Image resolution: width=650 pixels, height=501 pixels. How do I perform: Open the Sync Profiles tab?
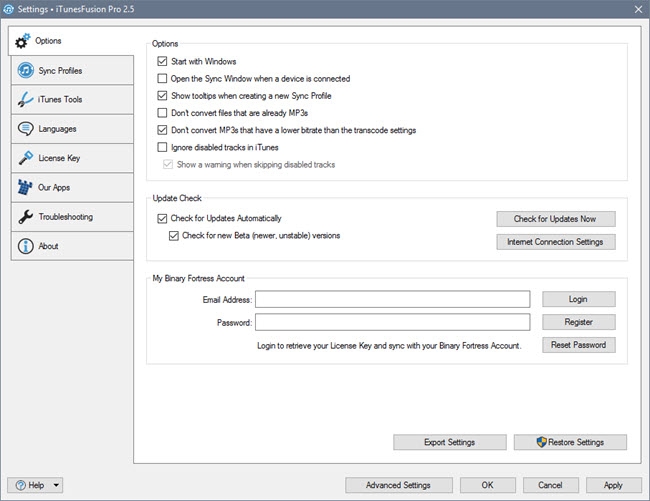pyautogui.click(x=72, y=70)
